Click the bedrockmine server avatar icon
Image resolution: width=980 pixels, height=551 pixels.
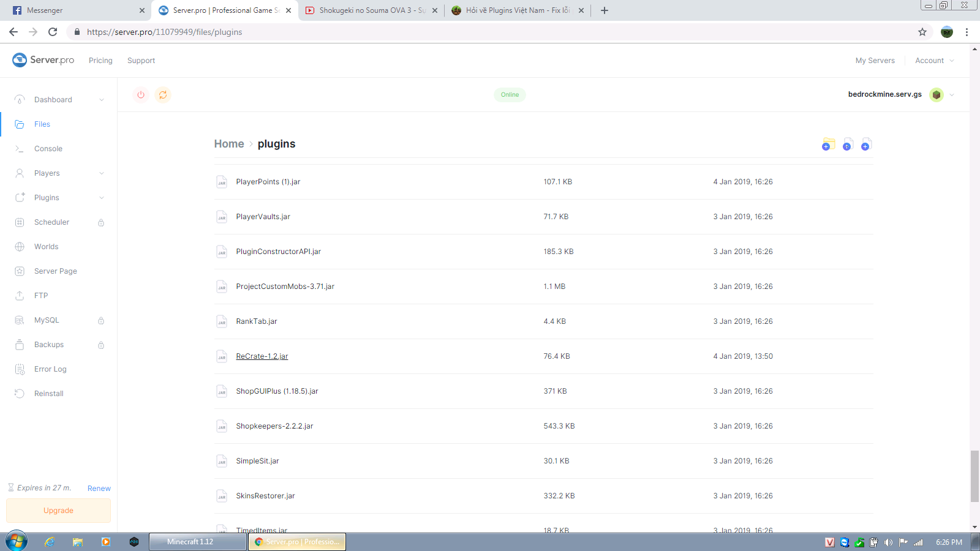(936, 95)
